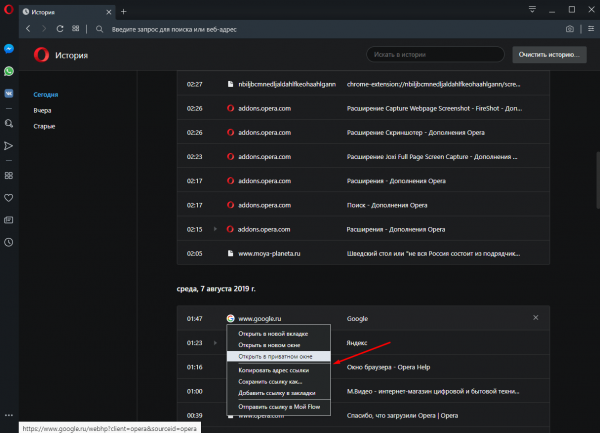The height and width of the screenshot is (433, 600).
Task: Choose Открыть в приватном окне
Action: pos(279,356)
